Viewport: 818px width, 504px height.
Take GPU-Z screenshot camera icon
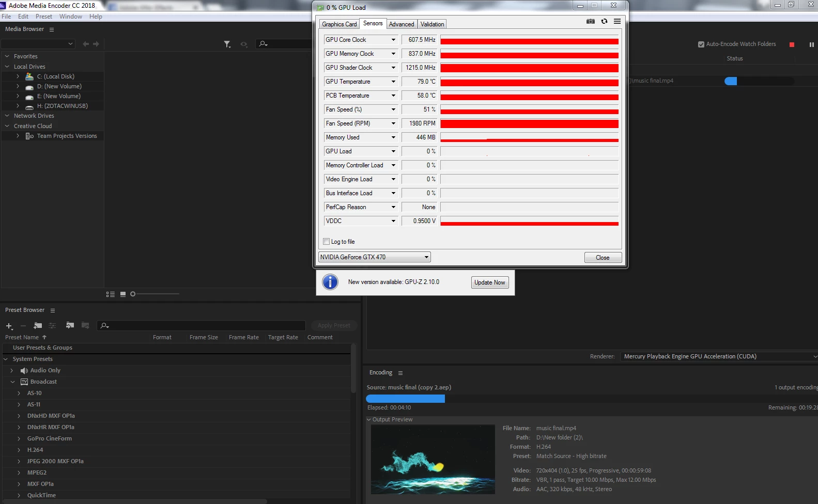click(591, 21)
